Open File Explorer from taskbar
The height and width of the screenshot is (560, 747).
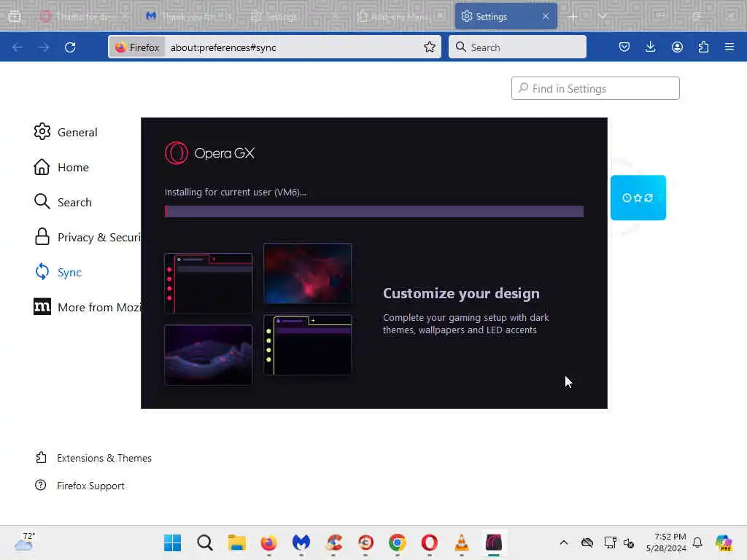pyautogui.click(x=237, y=542)
